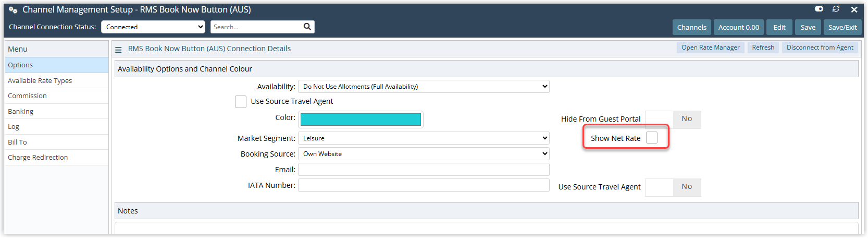Click the gears icon beside the window title

[x=13, y=10]
